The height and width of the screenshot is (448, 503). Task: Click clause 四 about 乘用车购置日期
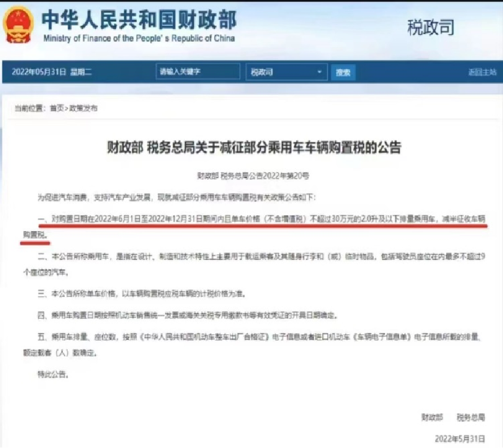point(187,316)
